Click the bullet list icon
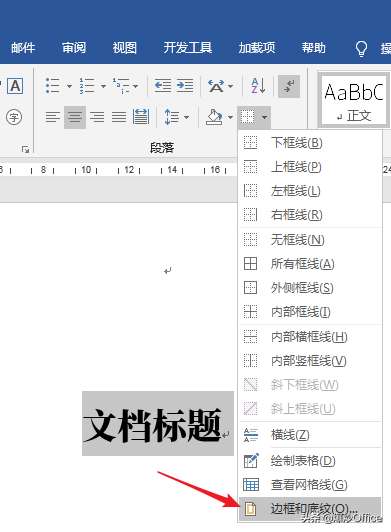The image size is (391, 532). (53, 86)
